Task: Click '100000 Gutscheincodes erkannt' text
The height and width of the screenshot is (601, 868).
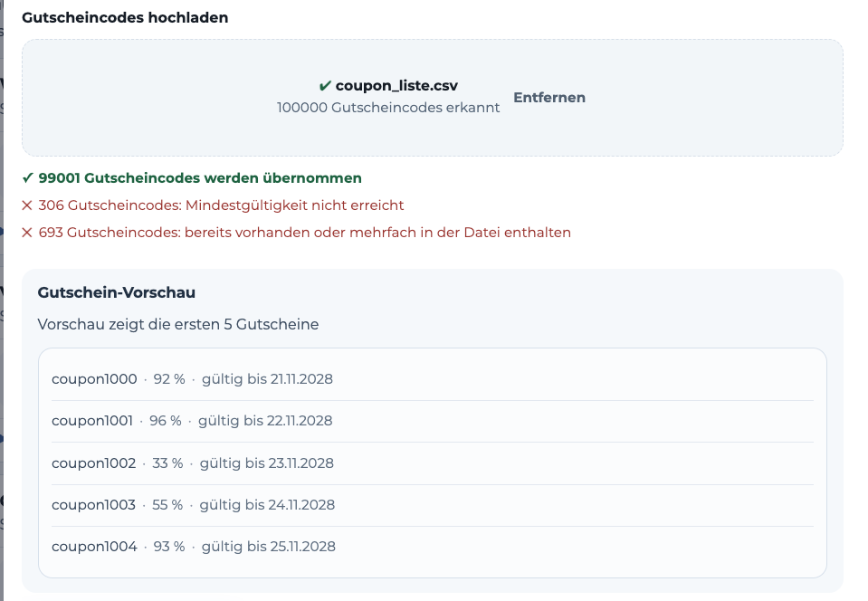Action: 388,108
